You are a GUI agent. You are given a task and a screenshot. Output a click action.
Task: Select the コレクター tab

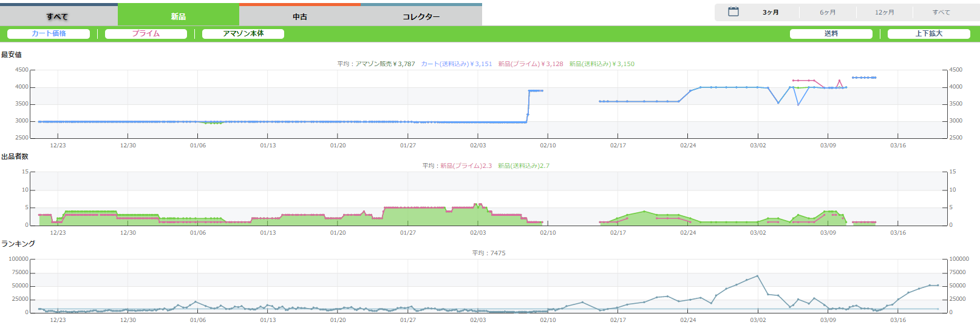coord(421,16)
